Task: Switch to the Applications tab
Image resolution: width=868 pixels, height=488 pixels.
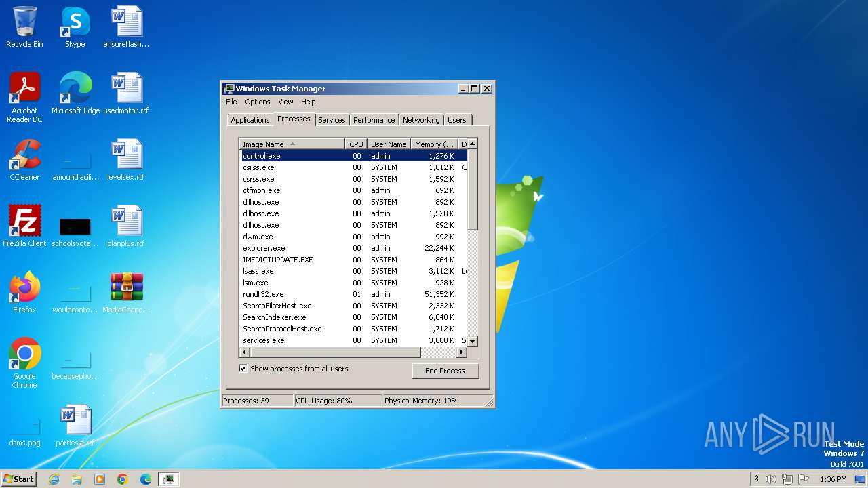Action: click(x=250, y=120)
